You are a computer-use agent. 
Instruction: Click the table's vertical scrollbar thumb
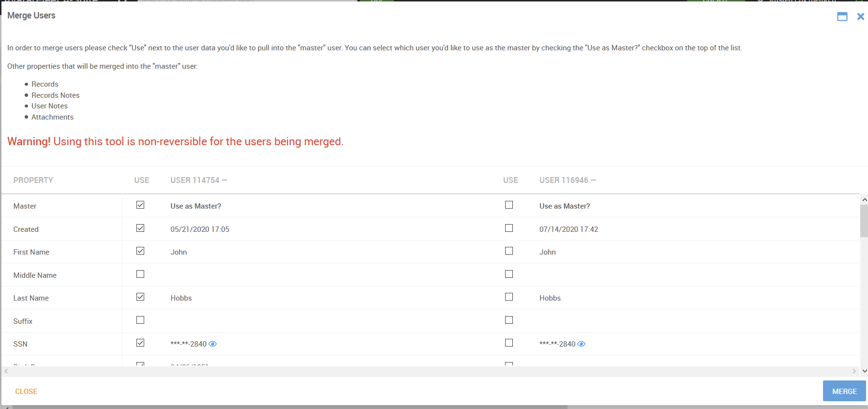point(864,221)
